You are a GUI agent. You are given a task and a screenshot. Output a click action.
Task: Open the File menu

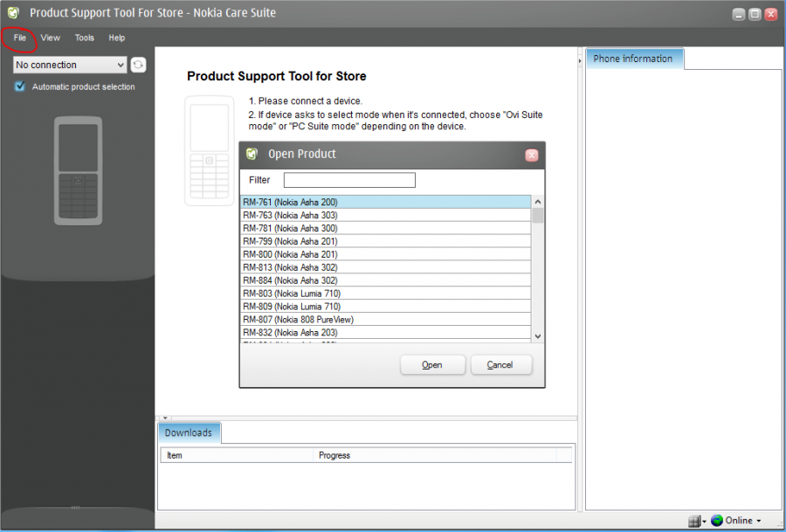pos(19,38)
